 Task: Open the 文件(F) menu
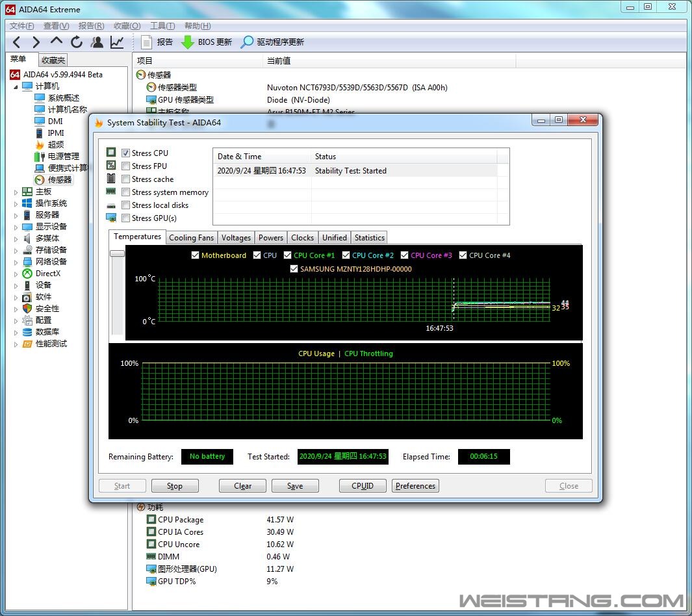pos(21,25)
